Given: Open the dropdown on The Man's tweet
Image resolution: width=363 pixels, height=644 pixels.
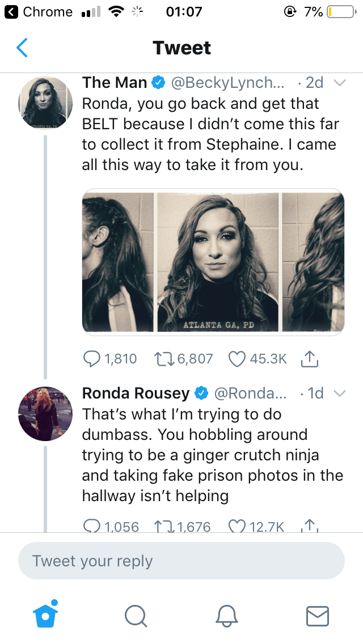Looking at the screenshot, I should [x=339, y=83].
